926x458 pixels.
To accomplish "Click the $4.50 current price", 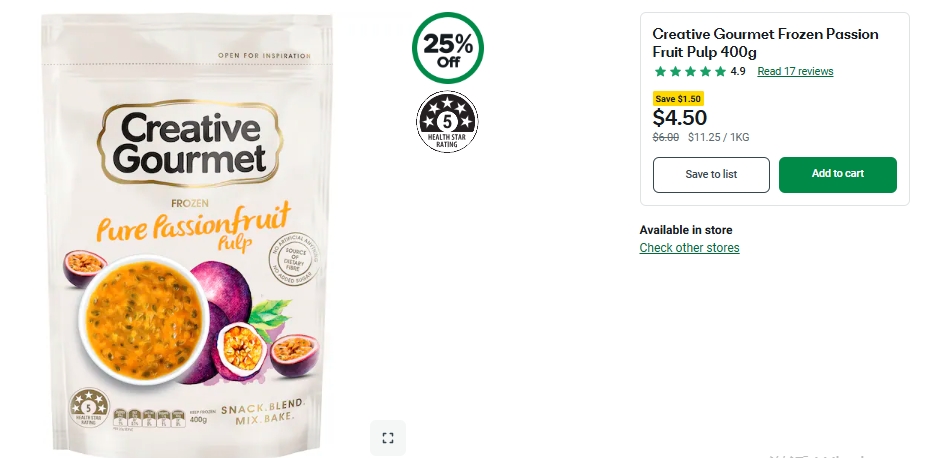I will click(680, 117).
